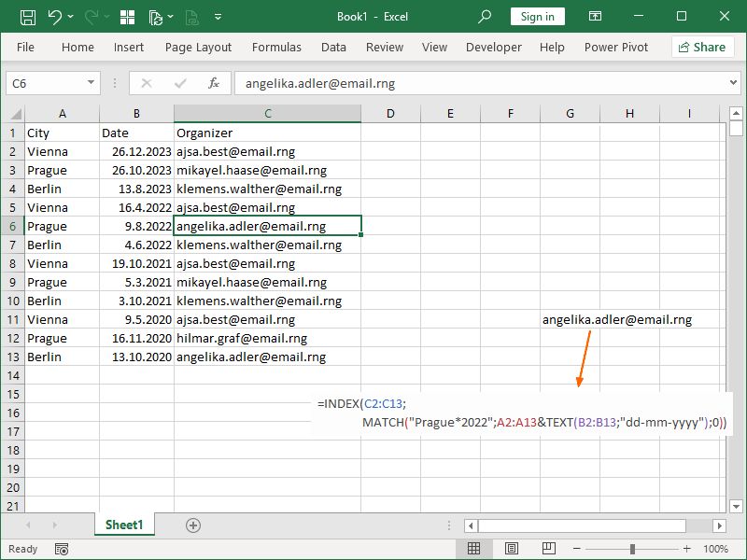Click the Search magnifier icon
The height and width of the screenshot is (560, 747).
pos(485,17)
